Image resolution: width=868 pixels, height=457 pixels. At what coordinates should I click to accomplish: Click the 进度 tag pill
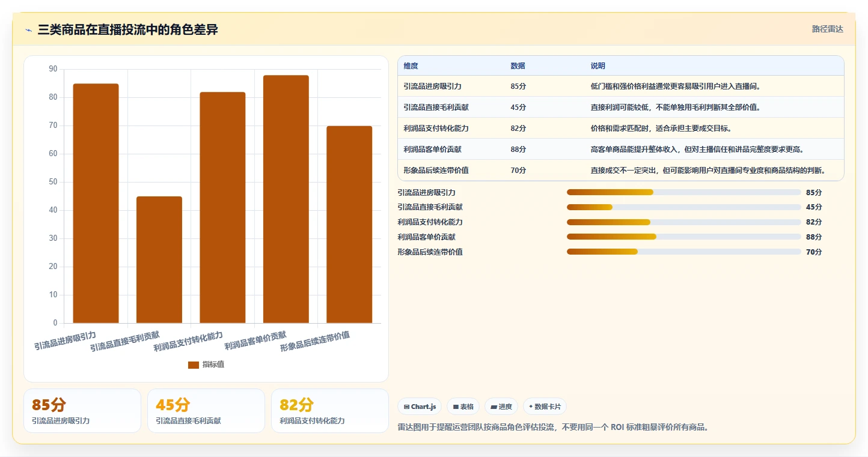coord(501,407)
